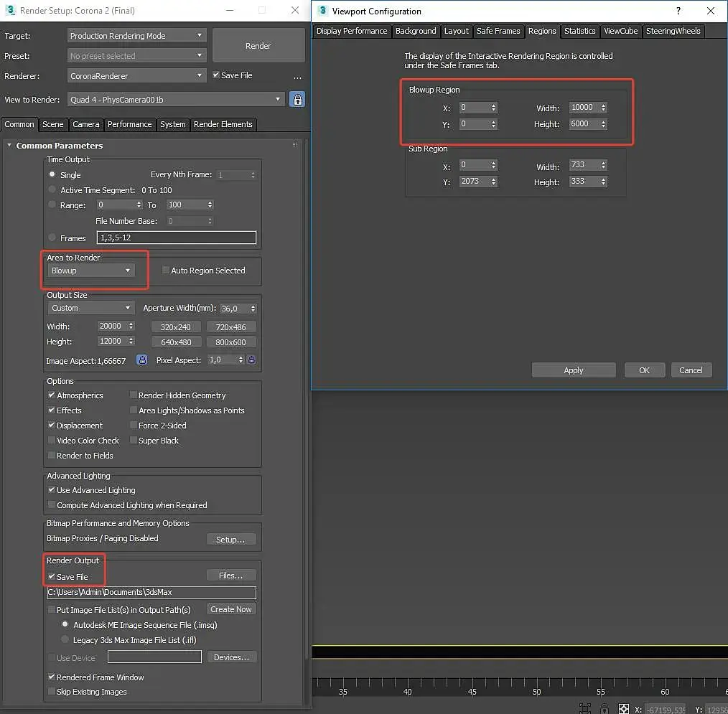The height and width of the screenshot is (714, 728).
Task: Toggle the Displacement checkbox
Action: [x=52, y=425]
